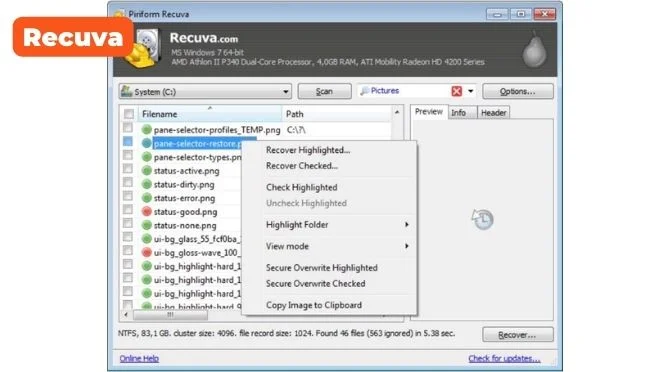670x372 pixels.
Task: Clear the Pictures filter with red X
Action: [x=456, y=91]
